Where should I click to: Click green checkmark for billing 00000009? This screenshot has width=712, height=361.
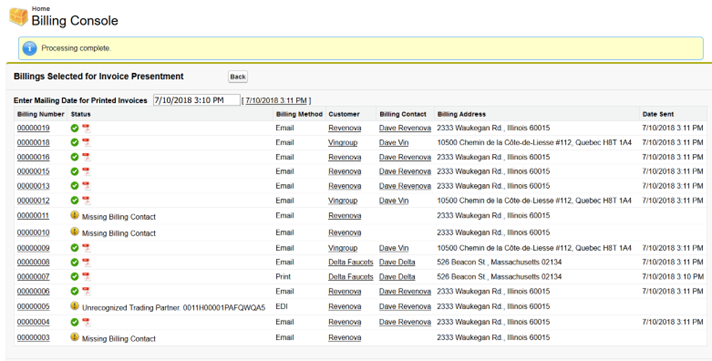click(x=74, y=248)
